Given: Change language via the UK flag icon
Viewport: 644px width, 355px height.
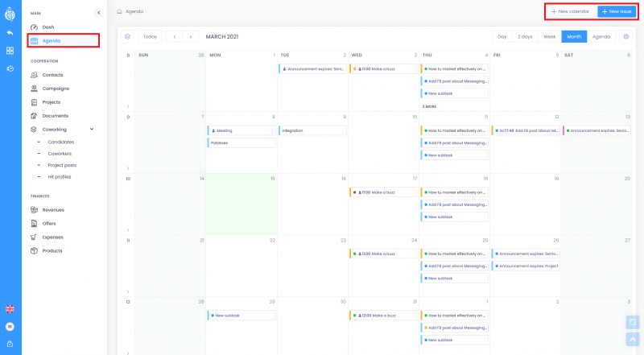Looking at the screenshot, I should [x=10, y=308].
